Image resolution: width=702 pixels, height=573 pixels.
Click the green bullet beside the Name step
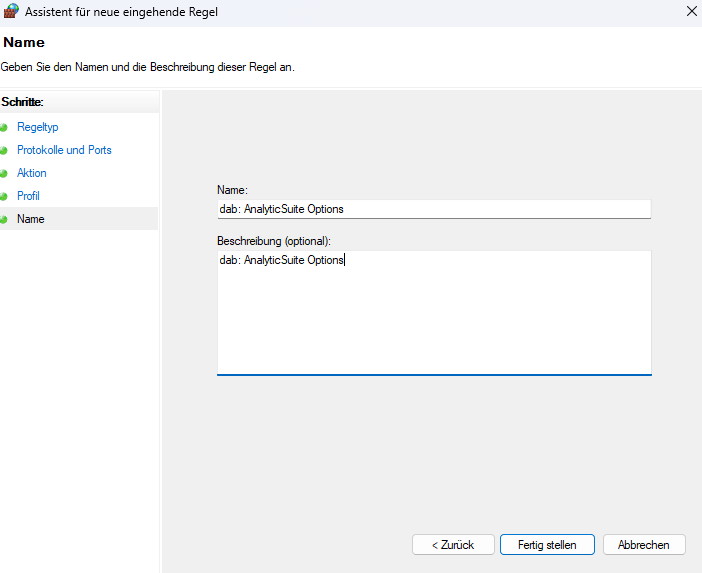[4, 220]
